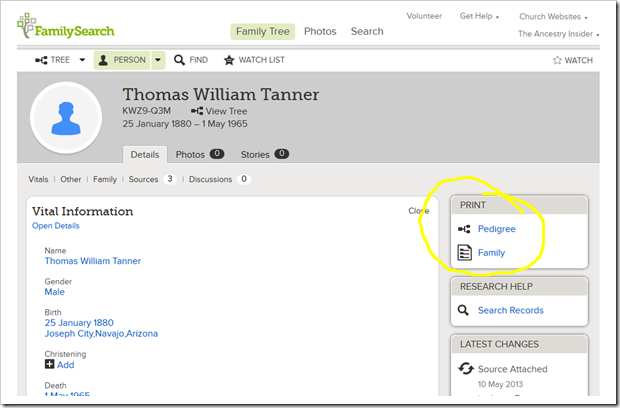Open The Ancestry Insider account menu
Viewport: 620px width, 408px height.
[x=558, y=34]
